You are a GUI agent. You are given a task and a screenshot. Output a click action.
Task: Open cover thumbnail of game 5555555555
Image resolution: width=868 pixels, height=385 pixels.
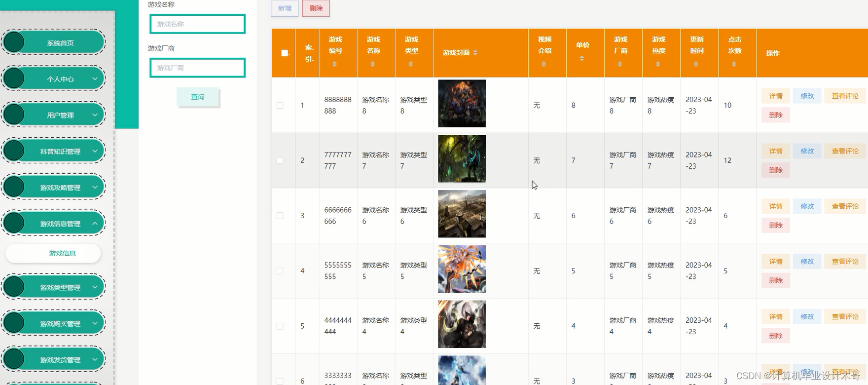point(462,269)
